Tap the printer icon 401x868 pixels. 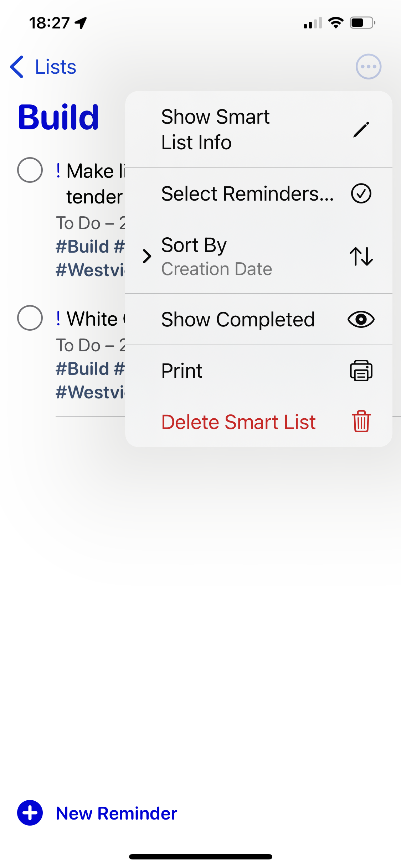pos(361,371)
